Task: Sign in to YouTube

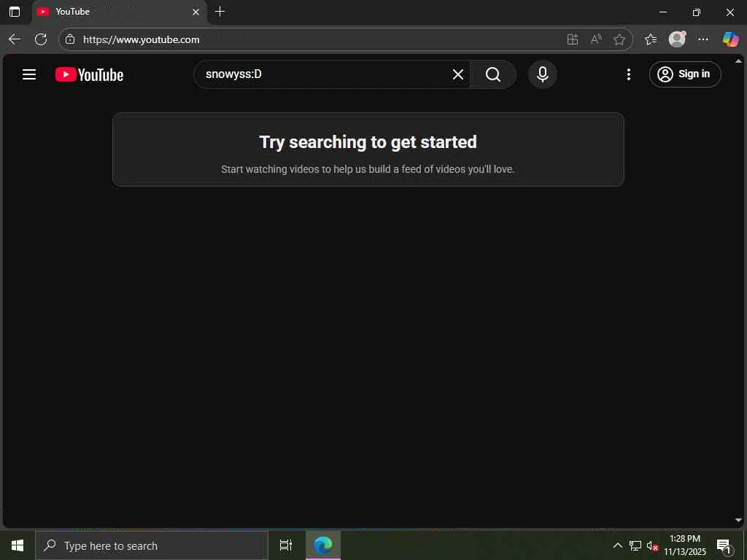Action: (x=684, y=74)
